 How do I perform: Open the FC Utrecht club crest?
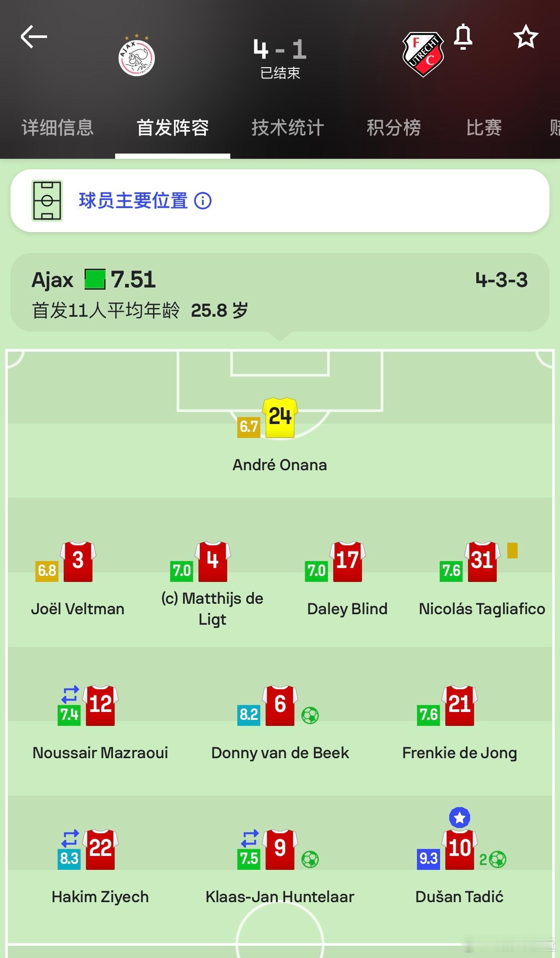click(423, 54)
